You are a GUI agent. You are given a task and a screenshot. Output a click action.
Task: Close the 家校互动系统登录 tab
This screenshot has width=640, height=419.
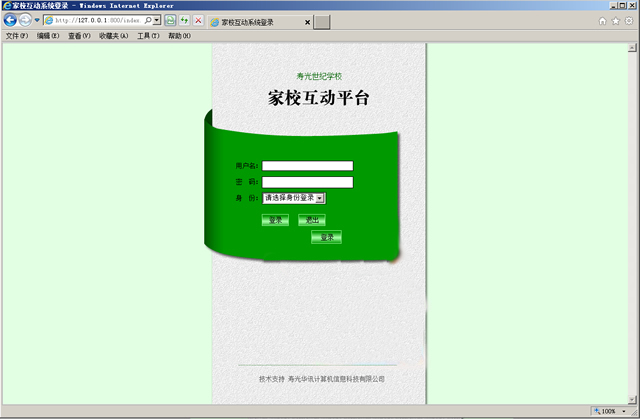tap(306, 21)
